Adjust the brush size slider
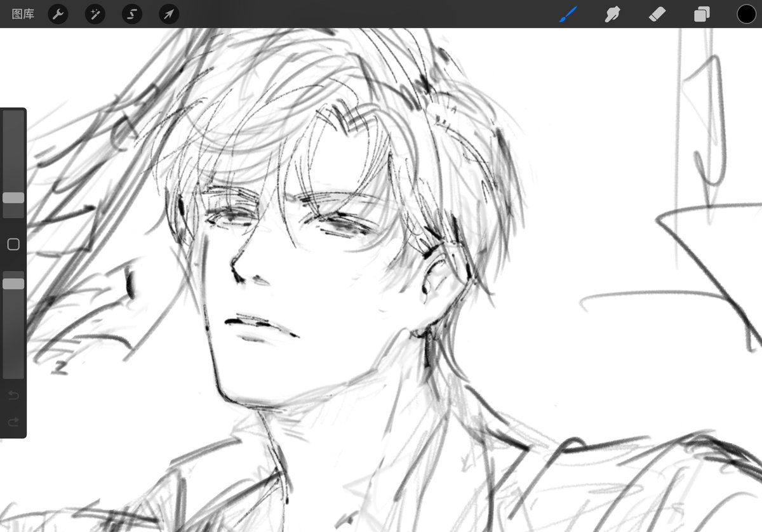This screenshot has width=762, height=532. (x=13, y=198)
